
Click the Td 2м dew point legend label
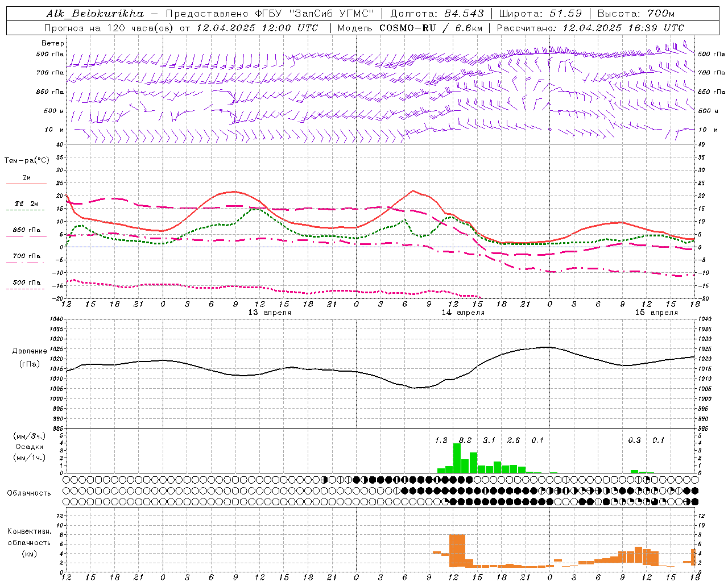[x=26, y=203]
